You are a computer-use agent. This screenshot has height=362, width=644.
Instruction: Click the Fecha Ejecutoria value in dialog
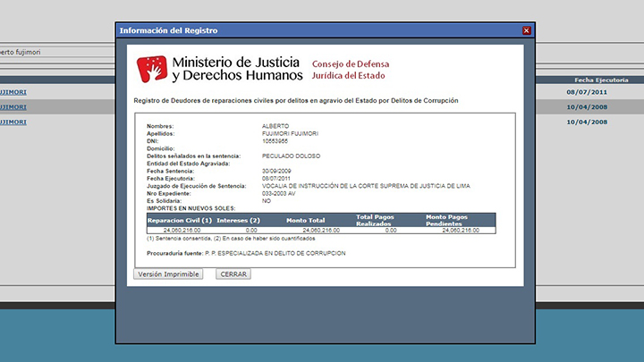click(x=276, y=179)
